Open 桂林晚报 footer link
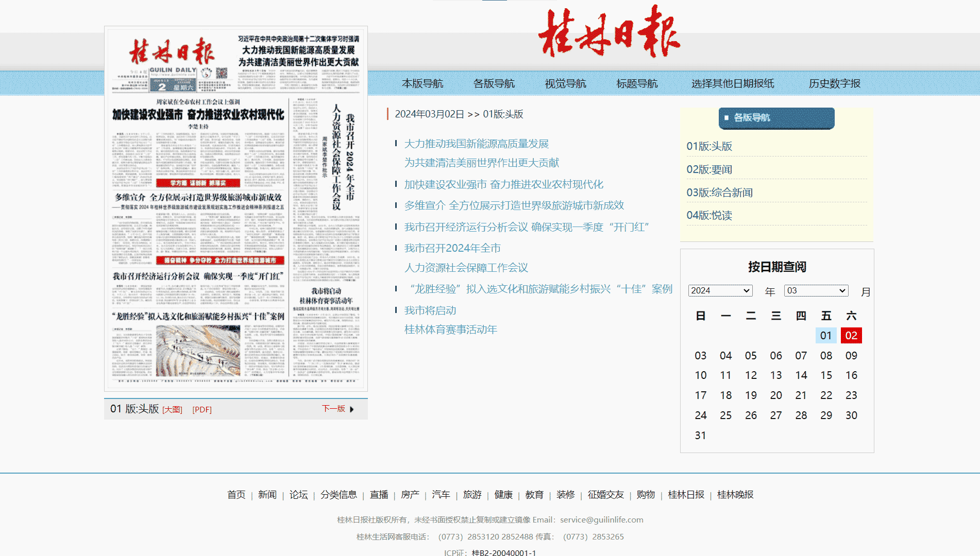Viewport: 980px width, 556px height. [x=735, y=495]
